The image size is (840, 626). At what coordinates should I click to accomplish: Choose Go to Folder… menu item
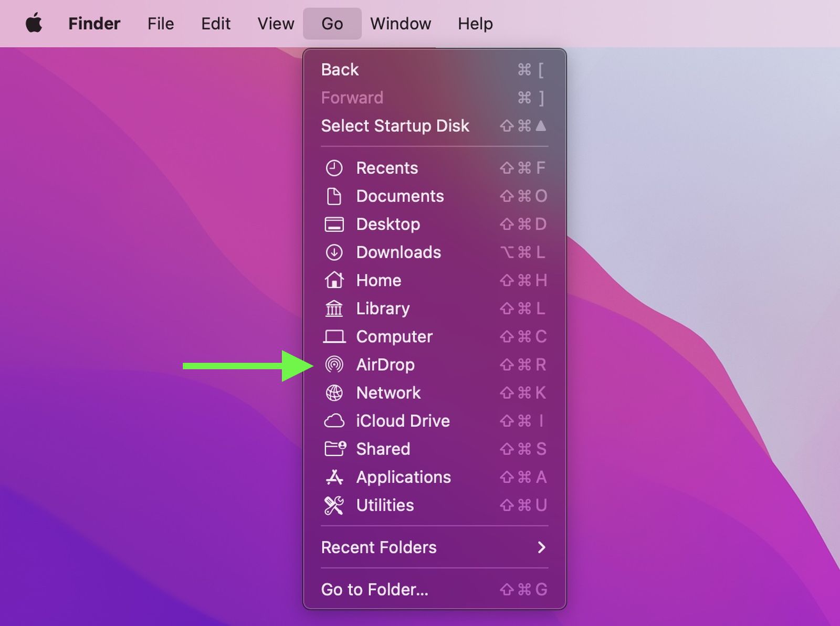[x=374, y=589]
